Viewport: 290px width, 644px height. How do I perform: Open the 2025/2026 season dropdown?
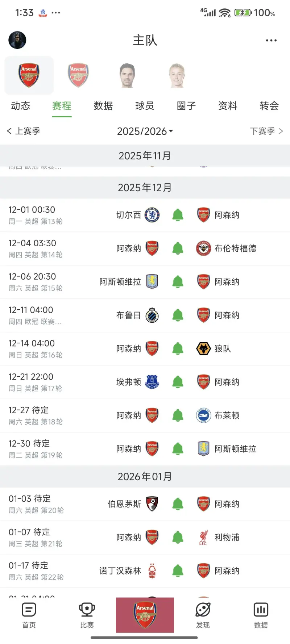pos(145,131)
